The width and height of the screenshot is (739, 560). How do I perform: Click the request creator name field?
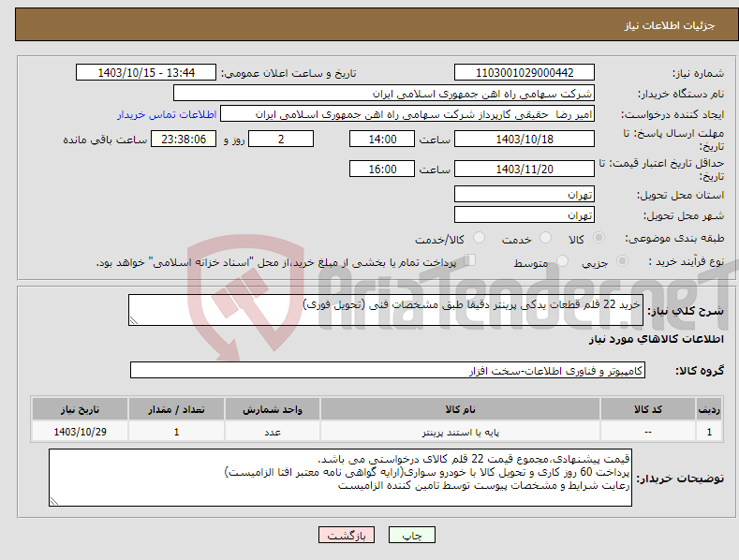[407, 114]
